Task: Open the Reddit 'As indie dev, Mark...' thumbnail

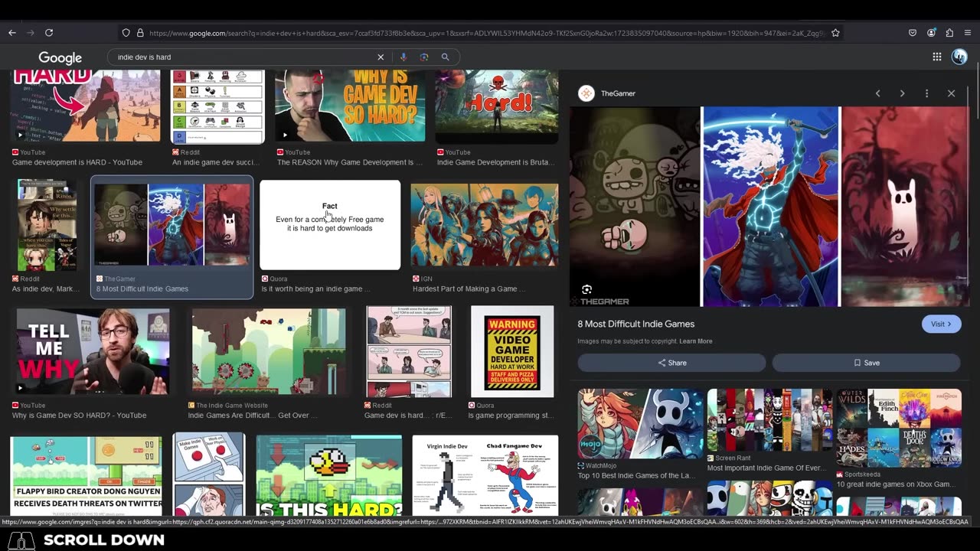Action: point(47,225)
